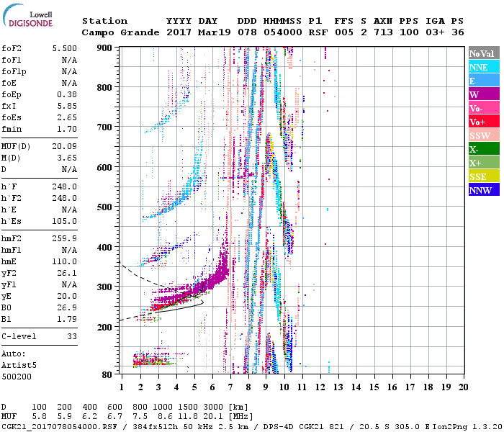This screenshot has height=432, width=504.
Task: Click the MUF(D) value 20.09
Action: [x=64, y=147]
